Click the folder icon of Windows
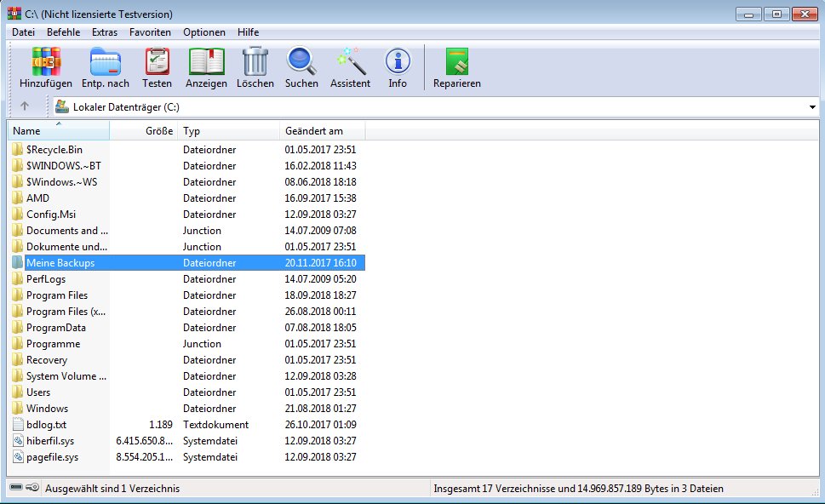 click(17, 409)
